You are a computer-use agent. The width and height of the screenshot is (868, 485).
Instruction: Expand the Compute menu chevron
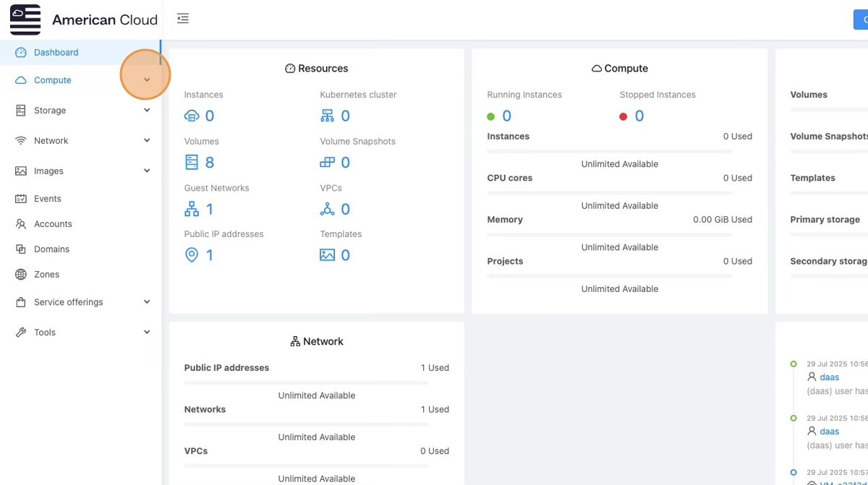[x=147, y=80]
